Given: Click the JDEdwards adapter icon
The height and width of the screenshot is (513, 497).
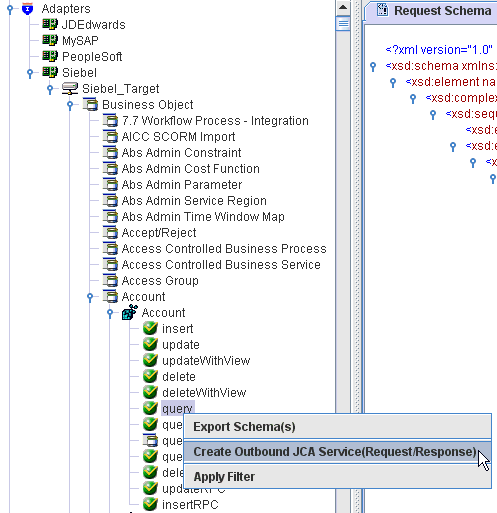Looking at the screenshot, I should pos(50,24).
